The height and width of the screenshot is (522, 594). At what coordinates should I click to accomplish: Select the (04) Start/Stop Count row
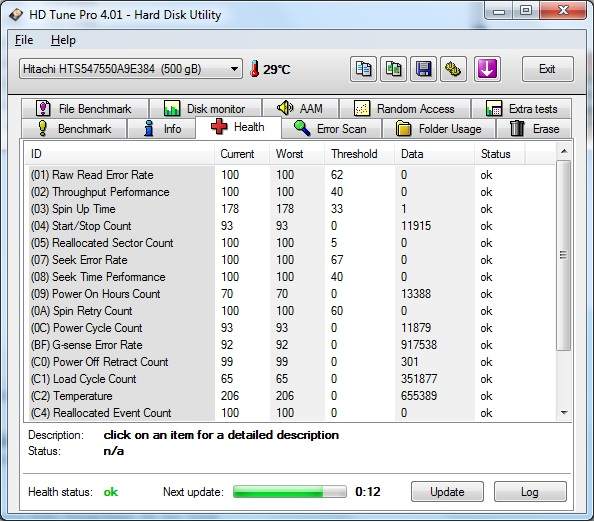pyautogui.click(x=290, y=226)
